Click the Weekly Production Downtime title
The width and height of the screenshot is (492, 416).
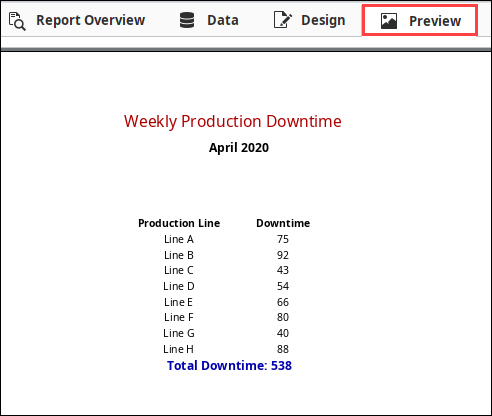pyautogui.click(x=233, y=121)
